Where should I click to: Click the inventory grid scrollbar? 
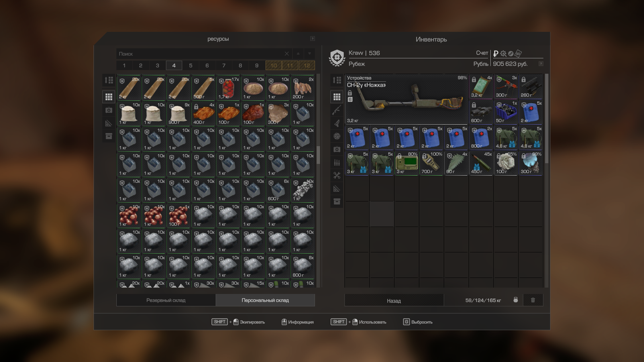pyautogui.click(x=547, y=119)
